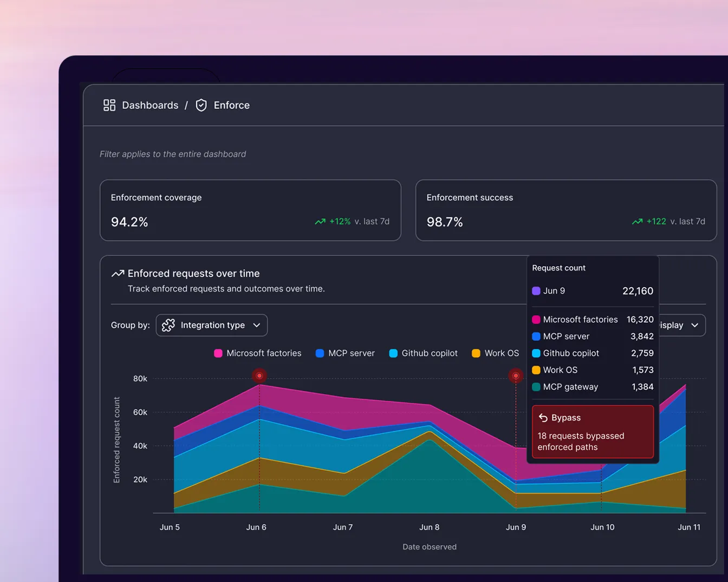Click the MCP gateway swatch in tooltip

click(x=536, y=387)
